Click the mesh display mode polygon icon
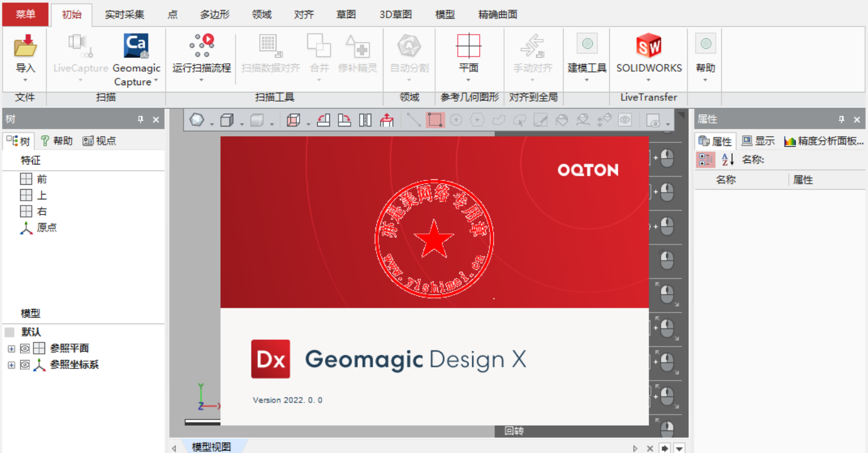The width and height of the screenshot is (868, 453). pos(197,120)
